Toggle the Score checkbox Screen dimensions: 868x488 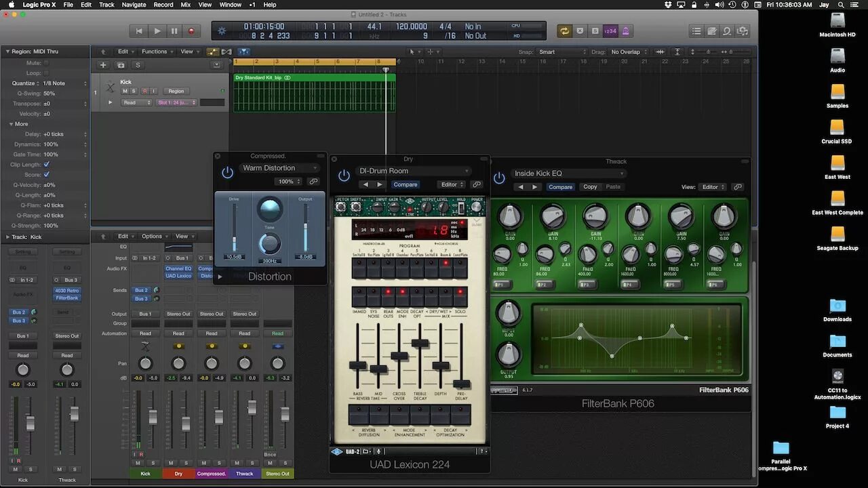(47, 175)
